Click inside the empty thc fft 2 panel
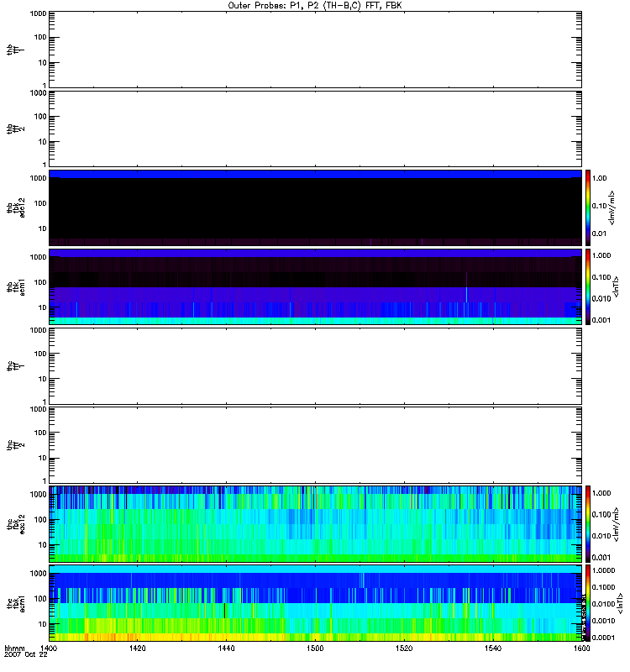Viewport: 630px width, 672px height. point(315,444)
